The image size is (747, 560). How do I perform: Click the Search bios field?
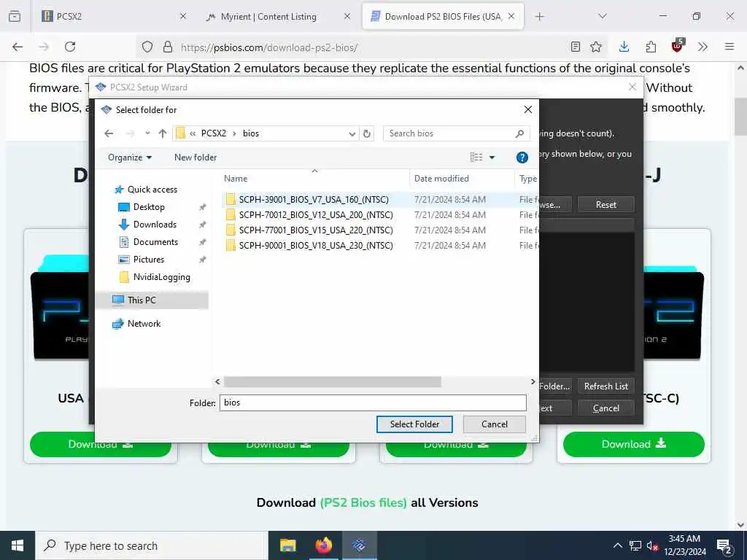[456, 133]
